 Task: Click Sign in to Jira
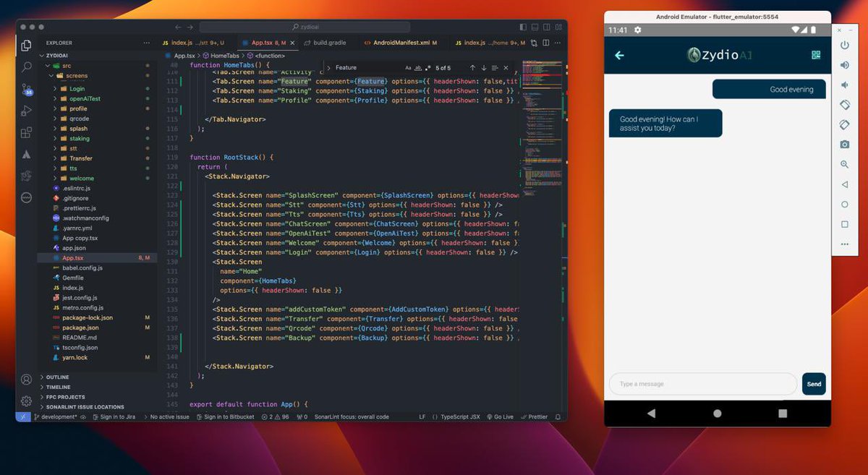[x=113, y=417]
